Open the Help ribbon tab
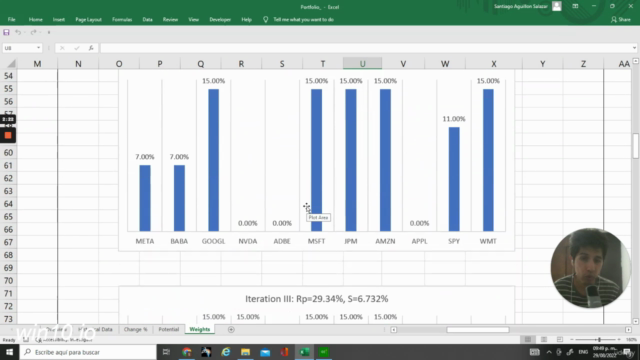Screen dimensions: 640x360 (x=246, y=19)
